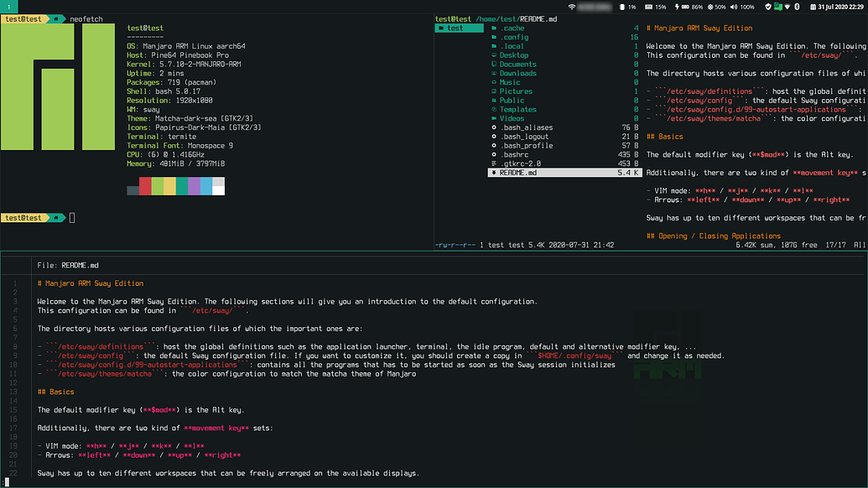Click the brightness gear icon showing 50%
The width and height of the screenshot is (868, 488).
(710, 6)
